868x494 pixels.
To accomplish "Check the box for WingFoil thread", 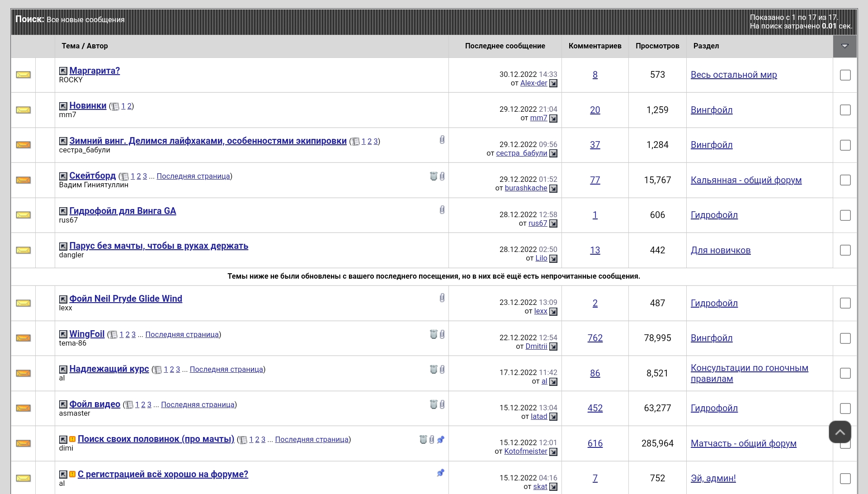I will [x=845, y=338].
